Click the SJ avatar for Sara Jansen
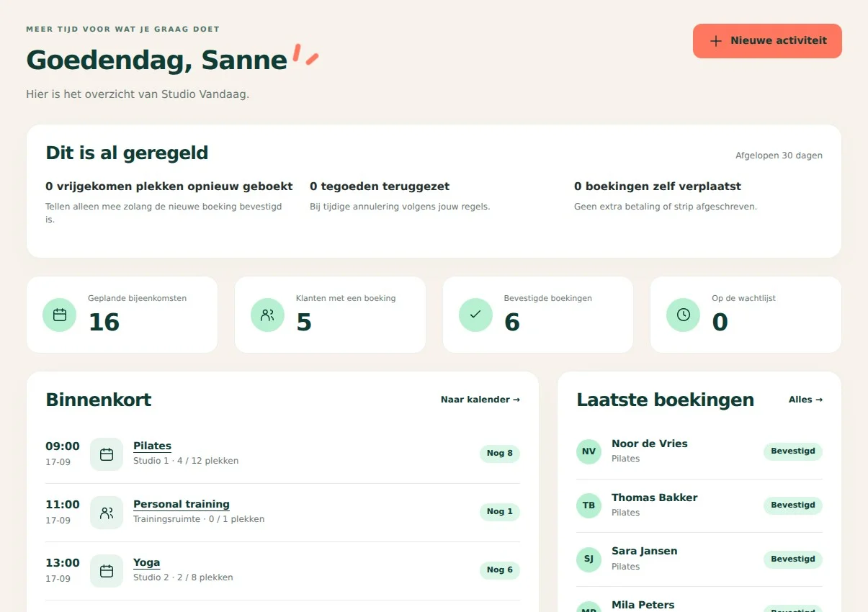The image size is (868, 612). pyautogui.click(x=589, y=559)
